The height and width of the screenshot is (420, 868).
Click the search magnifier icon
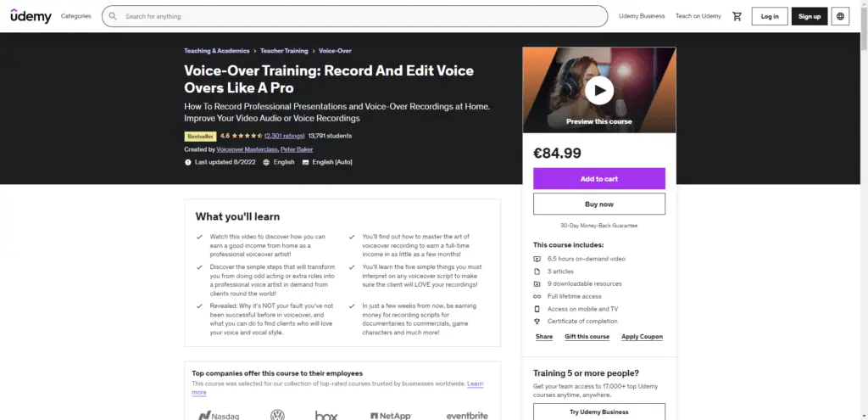coord(113,16)
